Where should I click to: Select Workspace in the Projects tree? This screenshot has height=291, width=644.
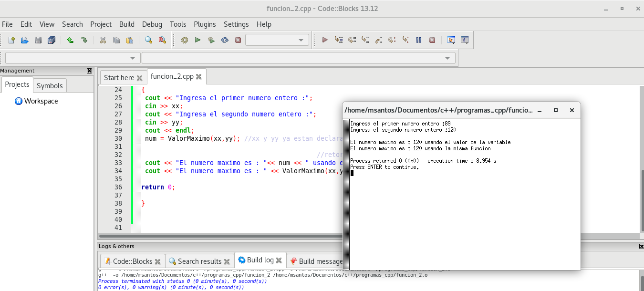coord(41,101)
